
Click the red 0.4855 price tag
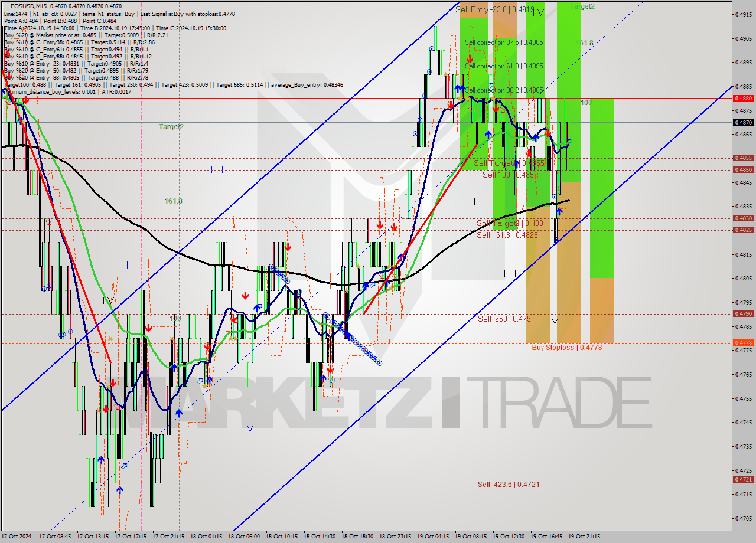[743, 158]
